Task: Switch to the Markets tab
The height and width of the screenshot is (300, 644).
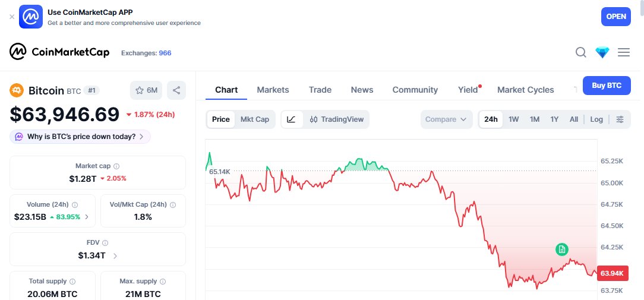Action: 273,90
